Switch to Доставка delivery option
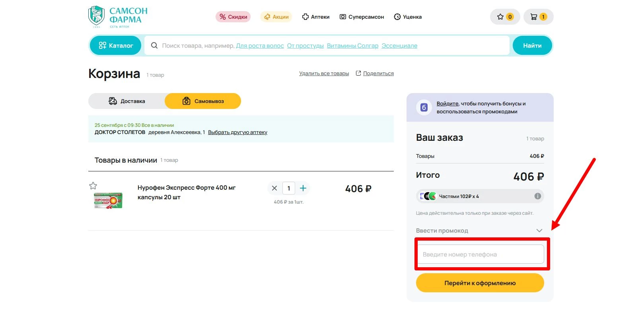The height and width of the screenshot is (309, 644). pos(127,101)
